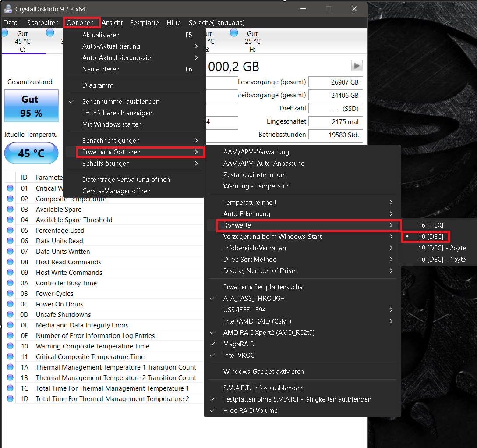Click status orb for Number of Error Information Log Entries

tap(10, 335)
